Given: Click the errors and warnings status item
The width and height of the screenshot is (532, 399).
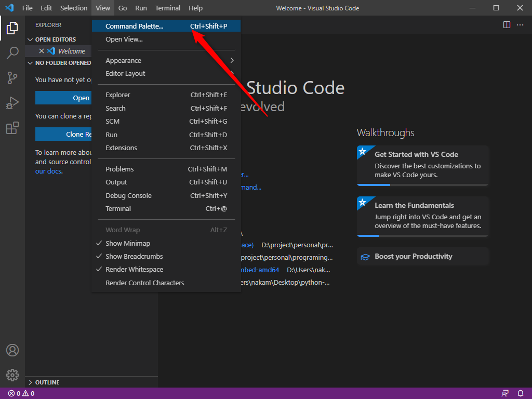Looking at the screenshot, I should click(21, 394).
